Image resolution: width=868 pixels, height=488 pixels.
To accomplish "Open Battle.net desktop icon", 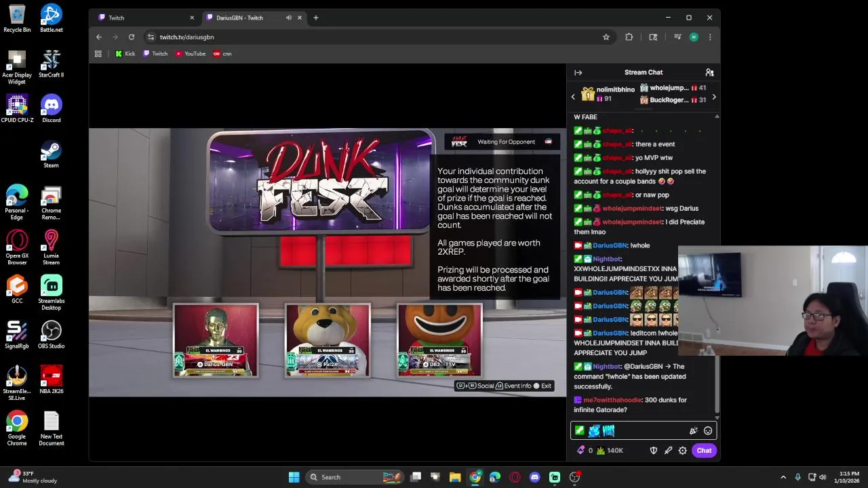I will 52,19.
